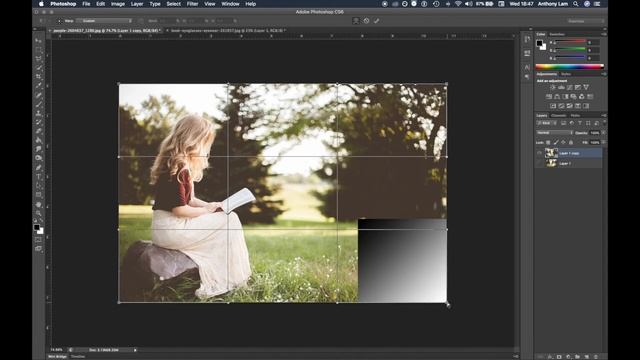The width and height of the screenshot is (640, 360).
Task: Open the Timeline tab
Action: pos(78,356)
